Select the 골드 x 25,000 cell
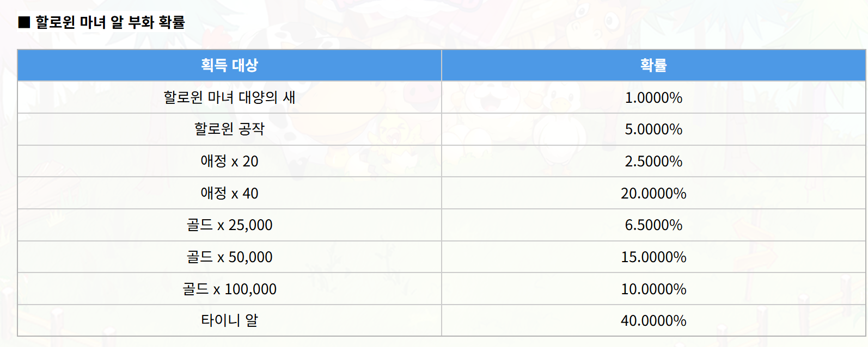868x347 pixels. click(x=229, y=225)
